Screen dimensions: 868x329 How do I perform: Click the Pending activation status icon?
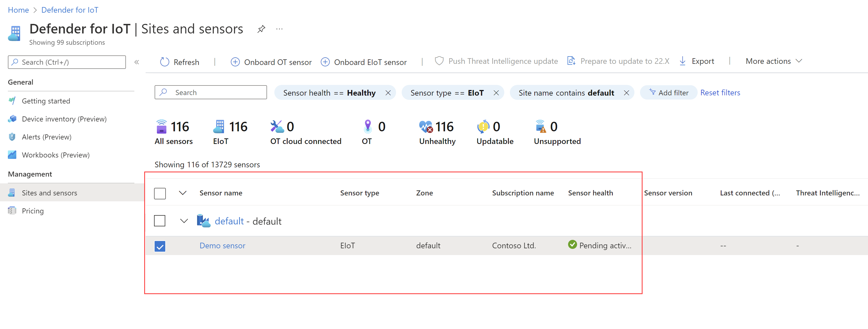(572, 244)
